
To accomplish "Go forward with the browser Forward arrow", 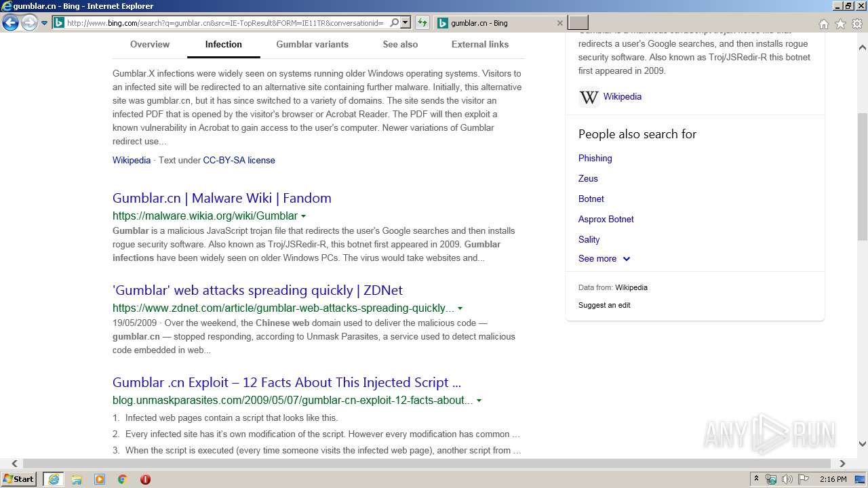I will coord(29,23).
